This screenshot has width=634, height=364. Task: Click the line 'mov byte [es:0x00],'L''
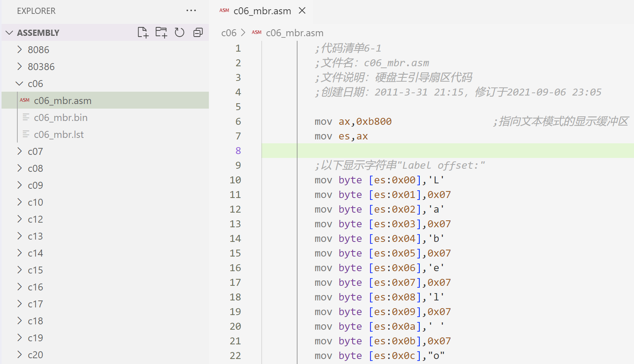380,180
